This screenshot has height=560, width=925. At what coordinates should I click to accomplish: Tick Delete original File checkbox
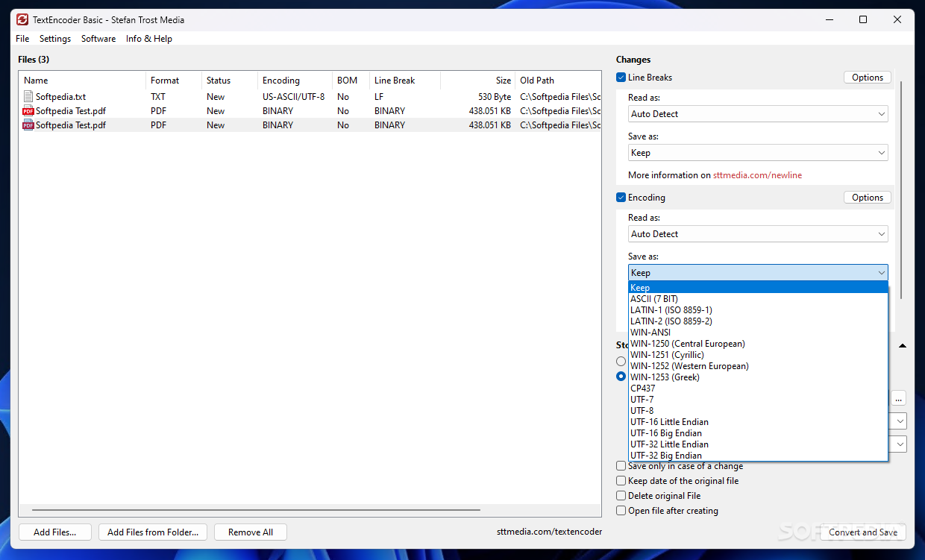pyautogui.click(x=621, y=496)
